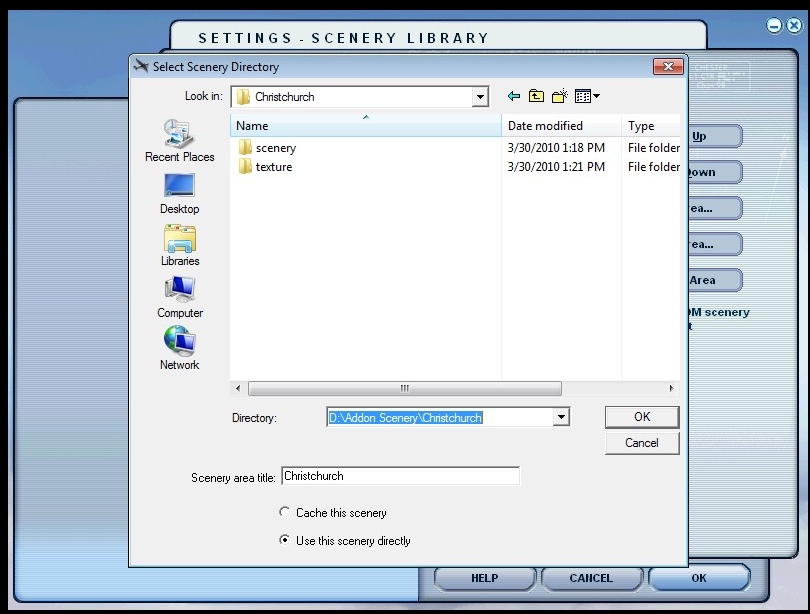The width and height of the screenshot is (810, 614).
Task: Select Cache this scenery option
Action: pyautogui.click(x=285, y=513)
